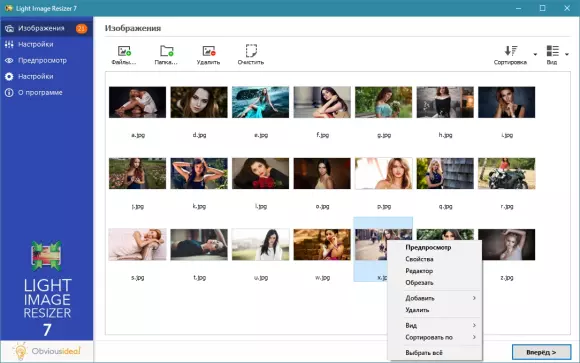The width and height of the screenshot is (580, 363).
Task: Select the j.jpg thumbnail
Action: 137,174
